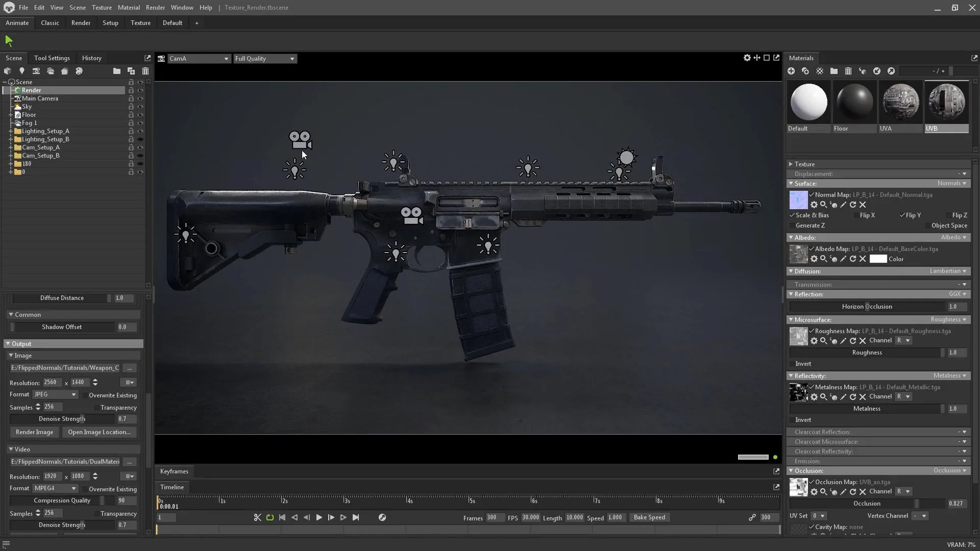Open the material palette icon in the Scene toolbar
The width and height of the screenshot is (980, 551).
[x=79, y=71]
